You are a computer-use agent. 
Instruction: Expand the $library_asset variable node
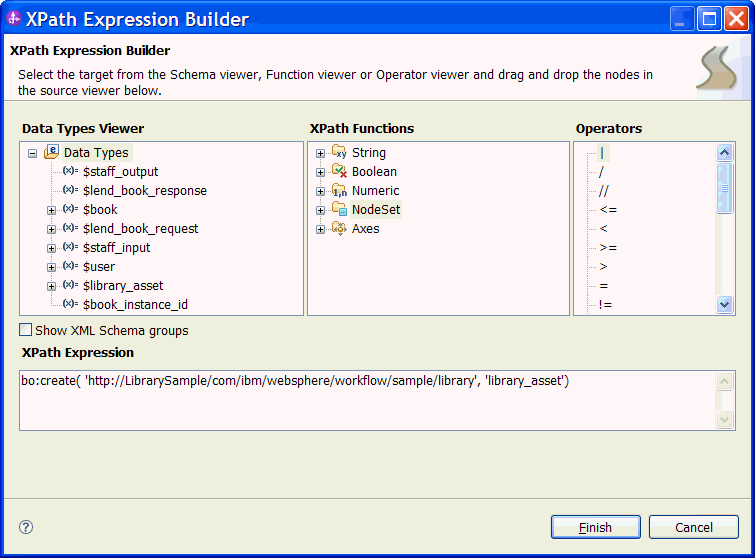pyautogui.click(x=52, y=286)
